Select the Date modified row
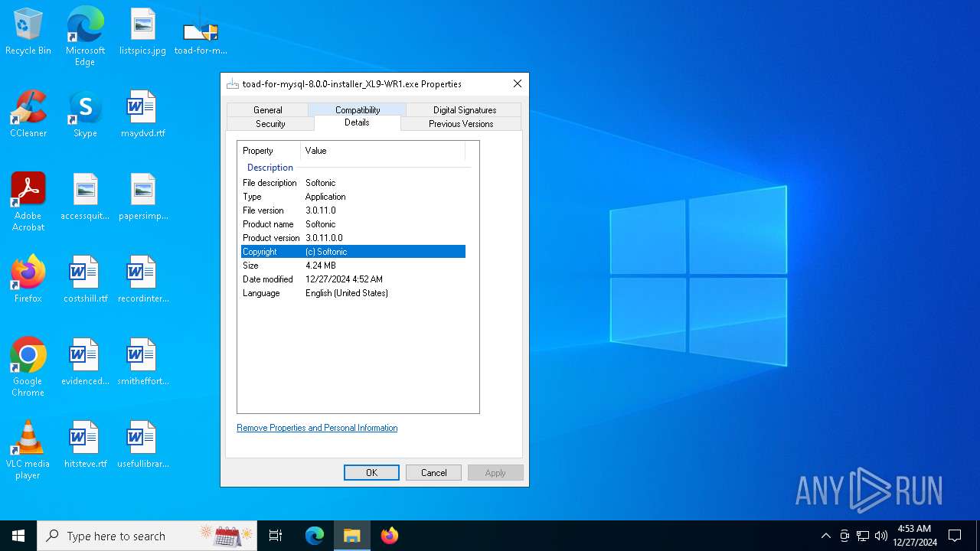 tap(353, 279)
